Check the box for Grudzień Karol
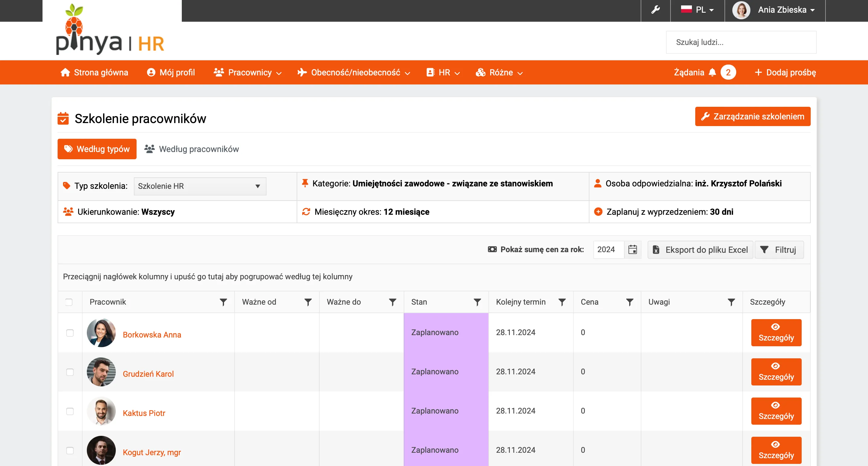868x466 pixels. pos(70,372)
